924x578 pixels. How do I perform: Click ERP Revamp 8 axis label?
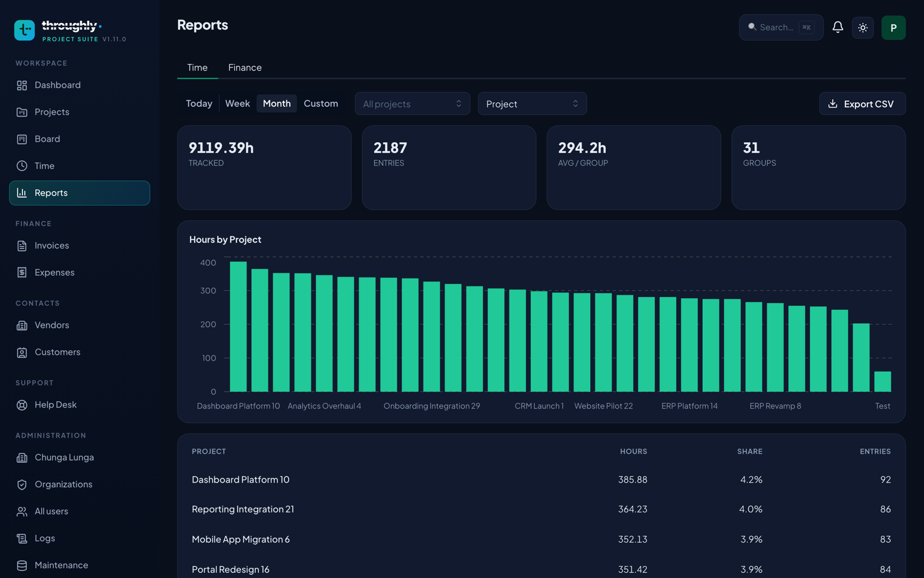(x=775, y=406)
